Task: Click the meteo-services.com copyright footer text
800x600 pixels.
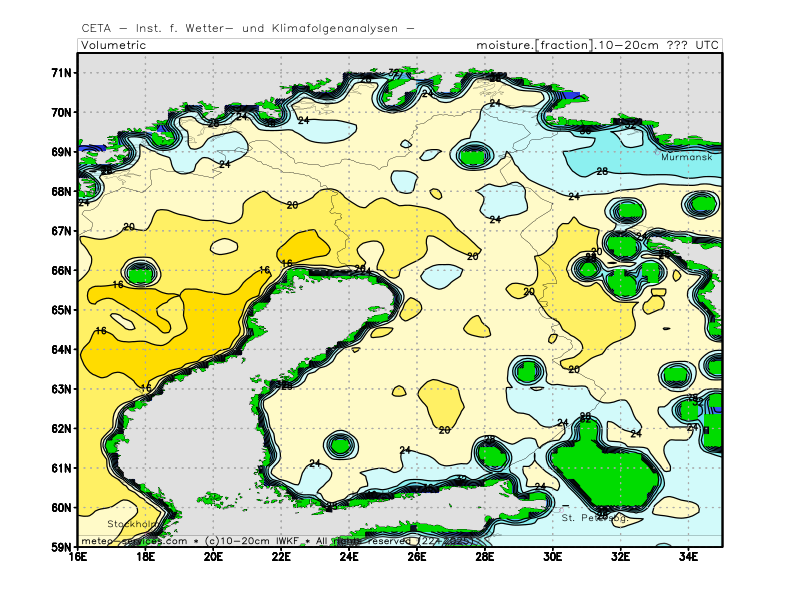Action: [278, 541]
